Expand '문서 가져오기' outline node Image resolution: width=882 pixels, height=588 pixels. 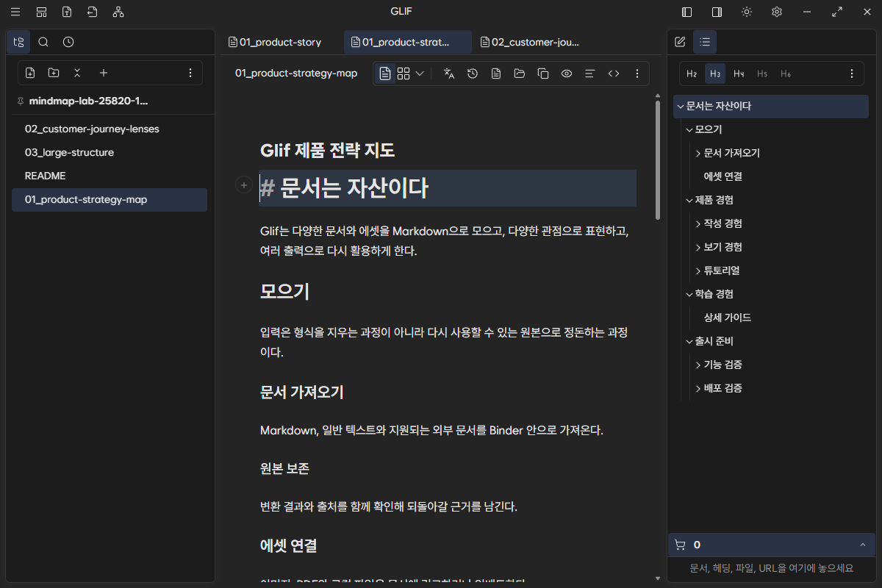(x=698, y=153)
